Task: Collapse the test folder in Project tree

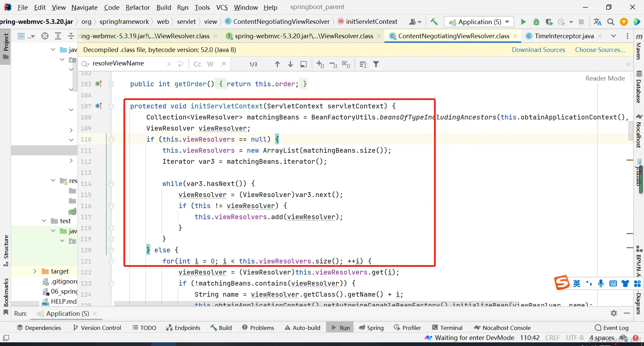Action: coord(44,221)
